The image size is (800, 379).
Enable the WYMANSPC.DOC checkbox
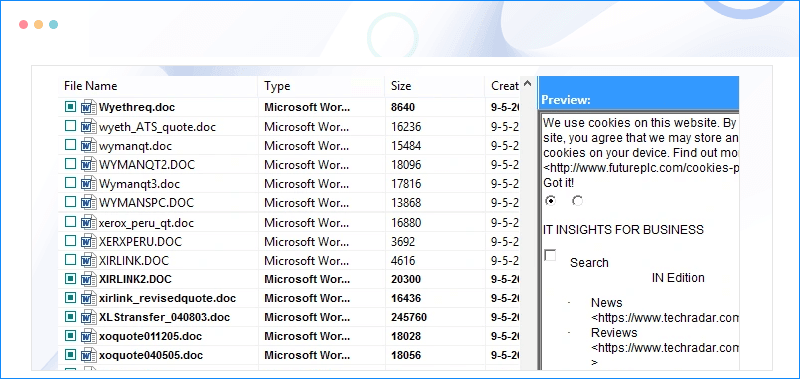(70, 202)
